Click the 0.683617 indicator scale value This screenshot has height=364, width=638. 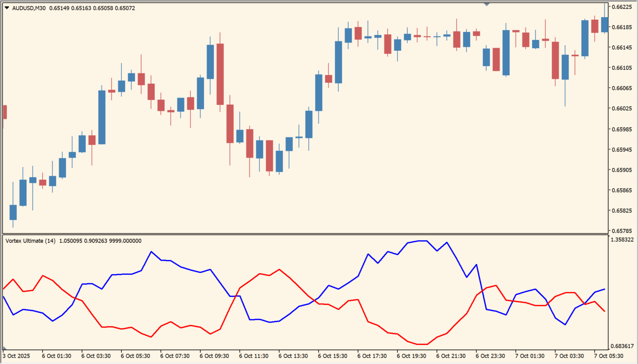(x=622, y=346)
